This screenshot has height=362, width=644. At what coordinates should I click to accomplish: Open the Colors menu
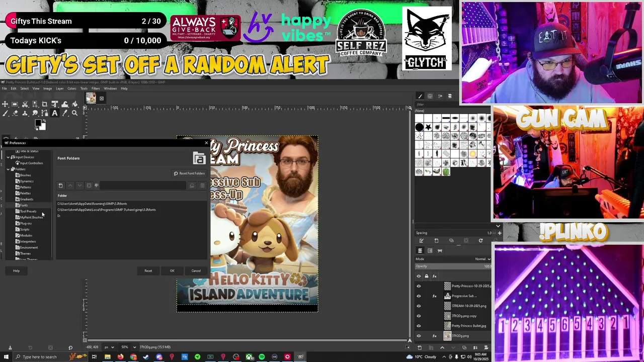[x=72, y=88]
